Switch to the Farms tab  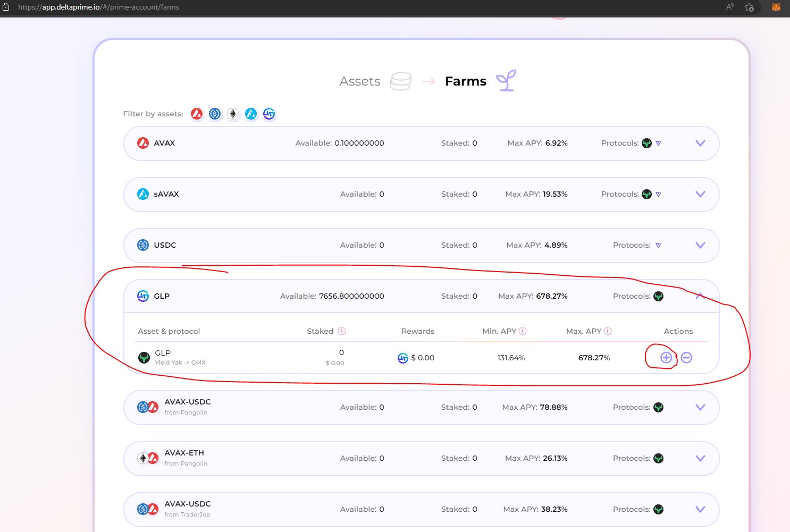(x=466, y=81)
